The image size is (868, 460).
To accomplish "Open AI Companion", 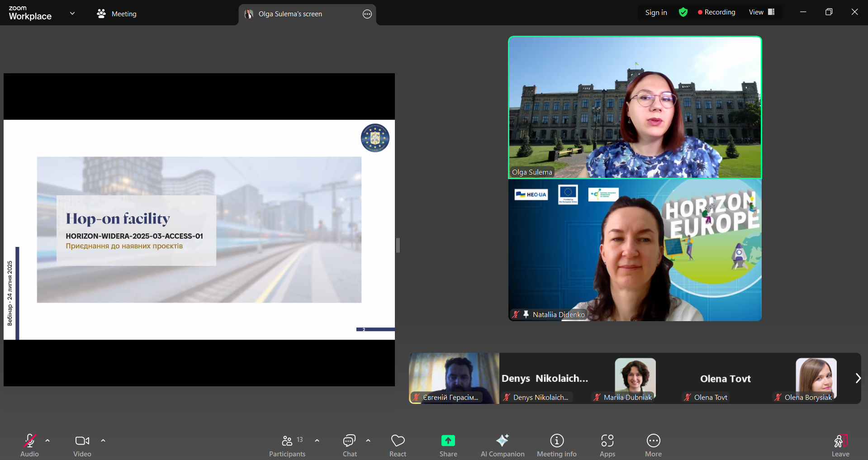I will pos(503,446).
